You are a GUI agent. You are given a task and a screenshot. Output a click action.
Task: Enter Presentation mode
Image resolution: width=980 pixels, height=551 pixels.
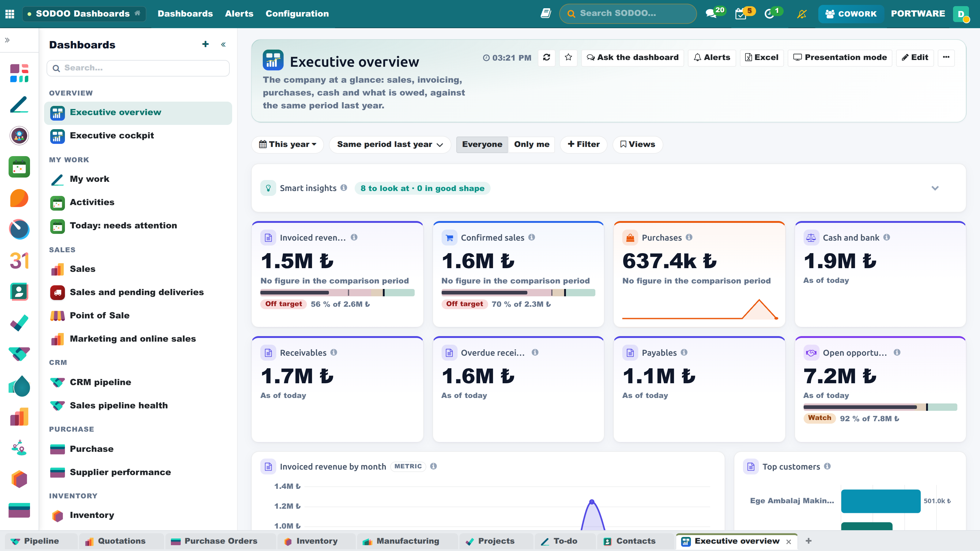tap(840, 58)
